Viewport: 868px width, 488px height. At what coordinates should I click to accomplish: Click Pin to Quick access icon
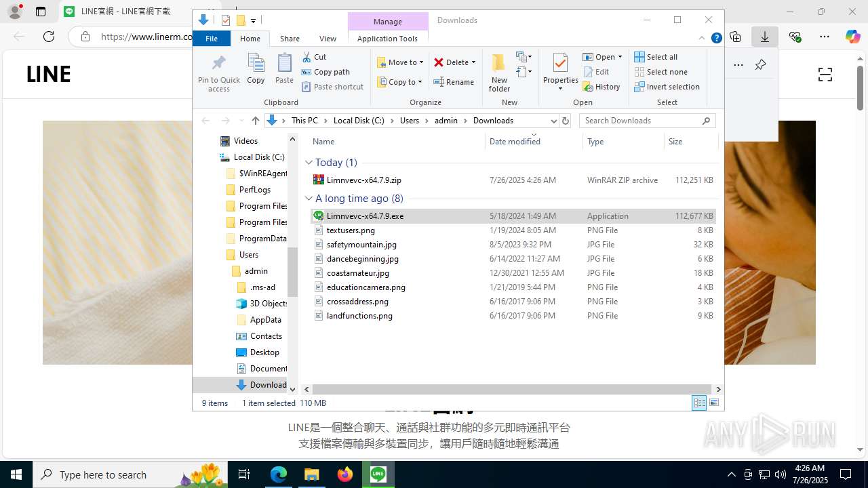[218, 73]
